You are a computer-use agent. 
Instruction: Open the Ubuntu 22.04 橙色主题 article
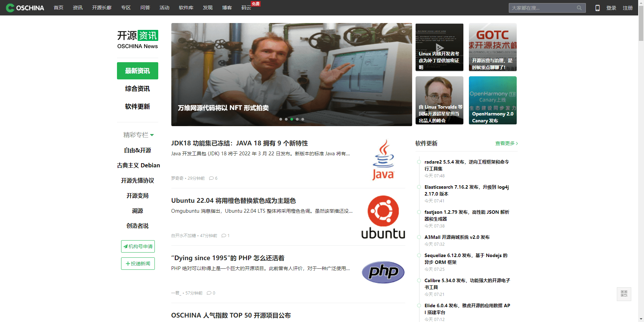[x=234, y=201]
